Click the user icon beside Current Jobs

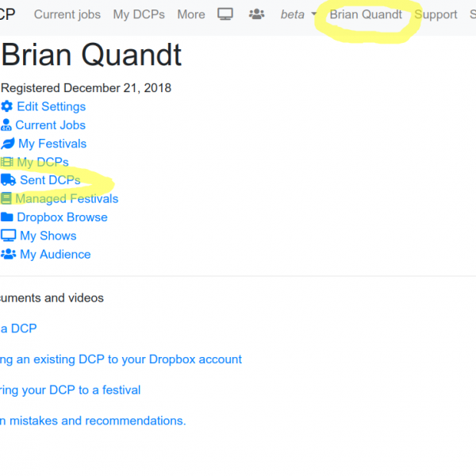pyautogui.click(x=6, y=125)
